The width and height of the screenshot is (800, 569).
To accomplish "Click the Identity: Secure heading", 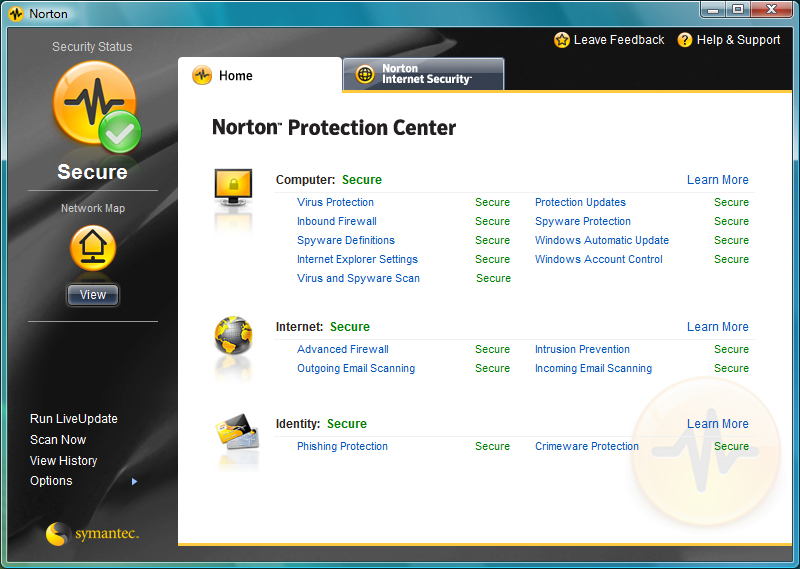I will 321,424.
